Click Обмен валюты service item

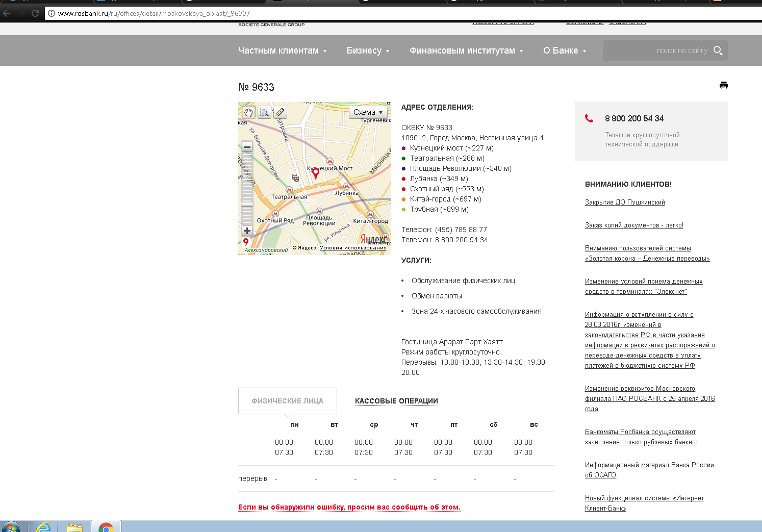tap(437, 296)
